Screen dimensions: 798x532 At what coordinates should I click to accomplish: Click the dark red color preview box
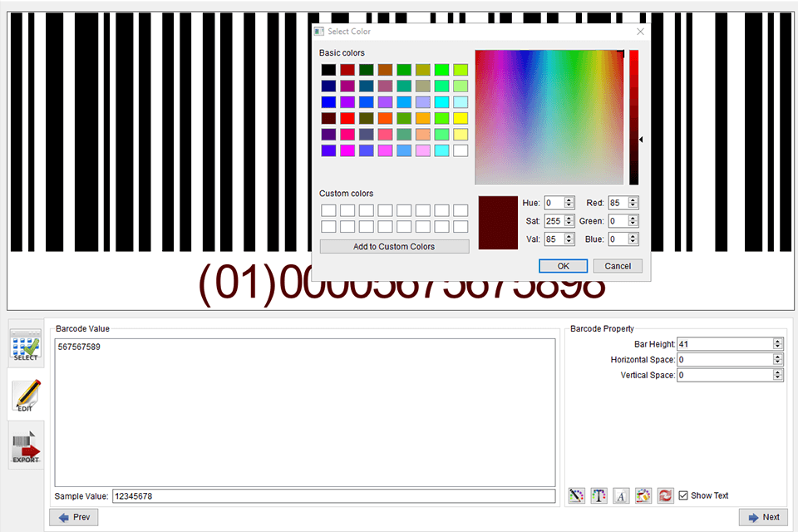point(498,223)
